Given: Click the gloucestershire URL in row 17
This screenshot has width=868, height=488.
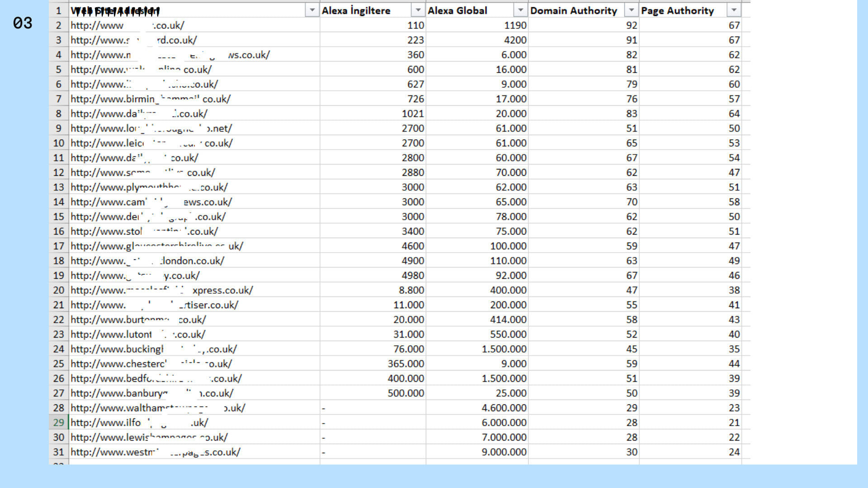Looking at the screenshot, I should (x=156, y=246).
